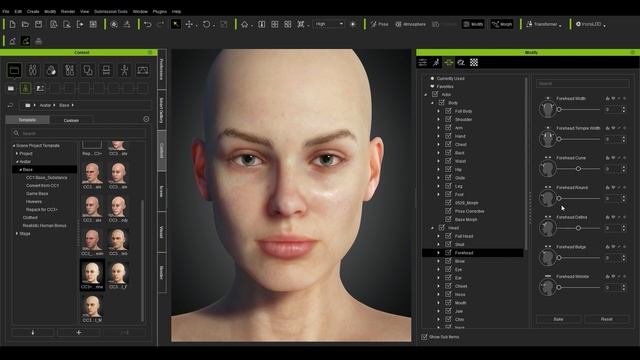The height and width of the screenshot is (360, 640).
Task: Collapse the Head tree node
Action: tap(432, 228)
